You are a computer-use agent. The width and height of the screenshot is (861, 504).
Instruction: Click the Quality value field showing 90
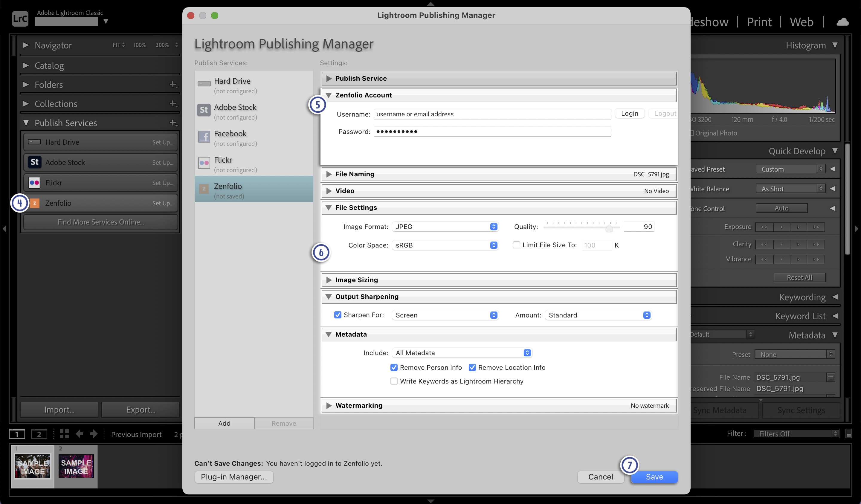(639, 227)
